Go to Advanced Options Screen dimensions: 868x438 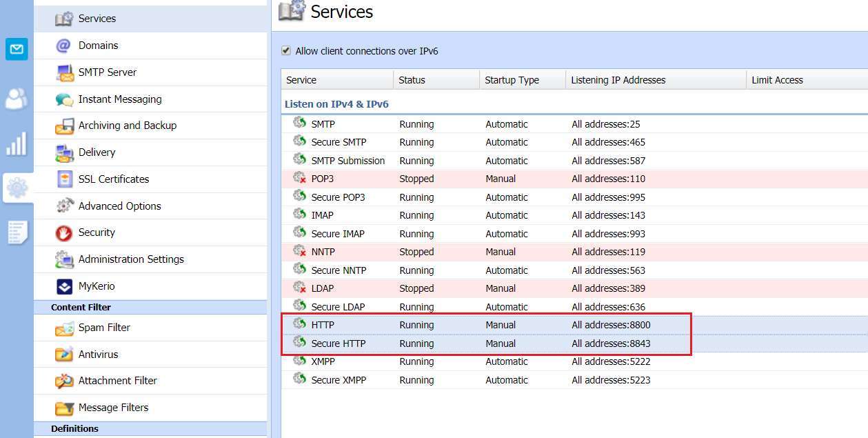[150, 206]
